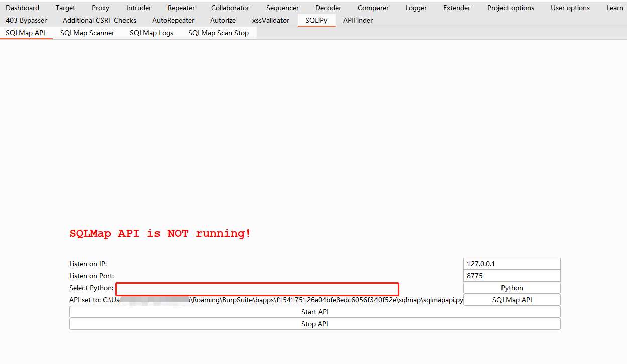Open the Logger tab

point(416,8)
